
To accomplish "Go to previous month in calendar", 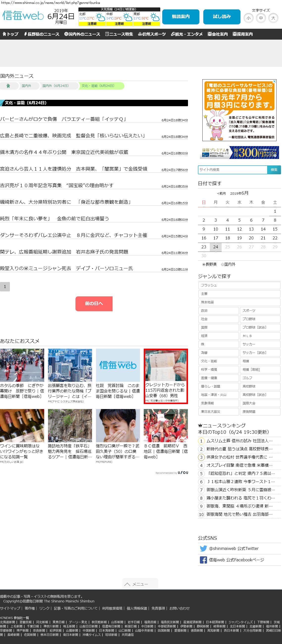I will [x=221, y=194].
